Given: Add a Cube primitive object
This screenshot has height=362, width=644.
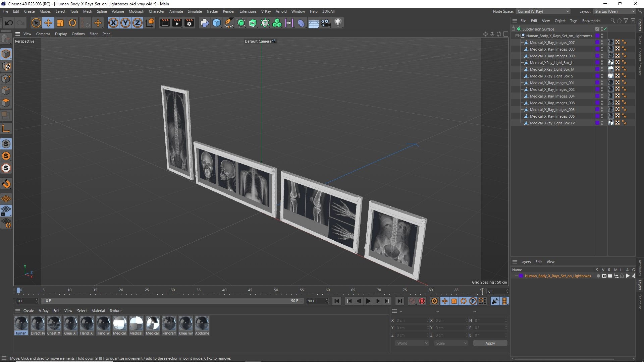Looking at the screenshot, I should (x=217, y=23).
